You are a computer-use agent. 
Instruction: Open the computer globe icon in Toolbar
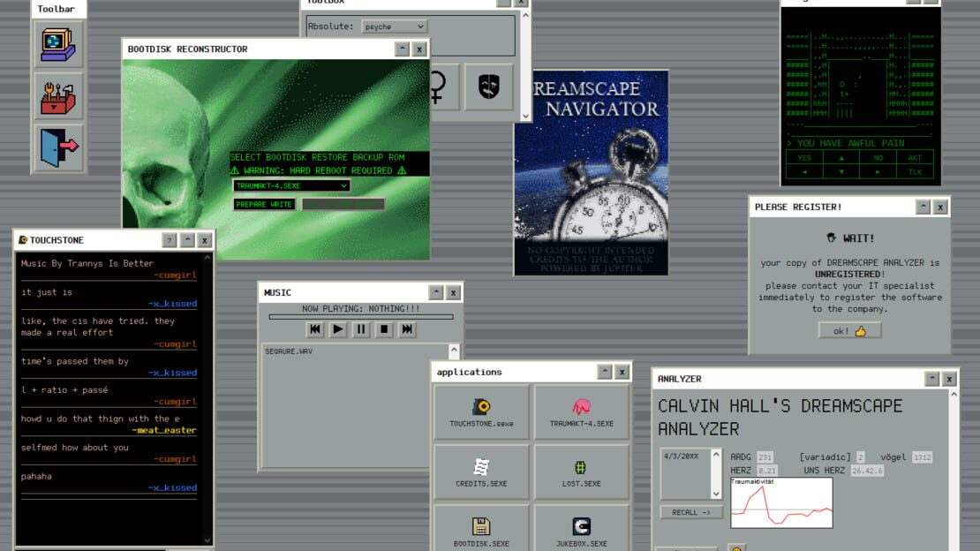coord(58,45)
